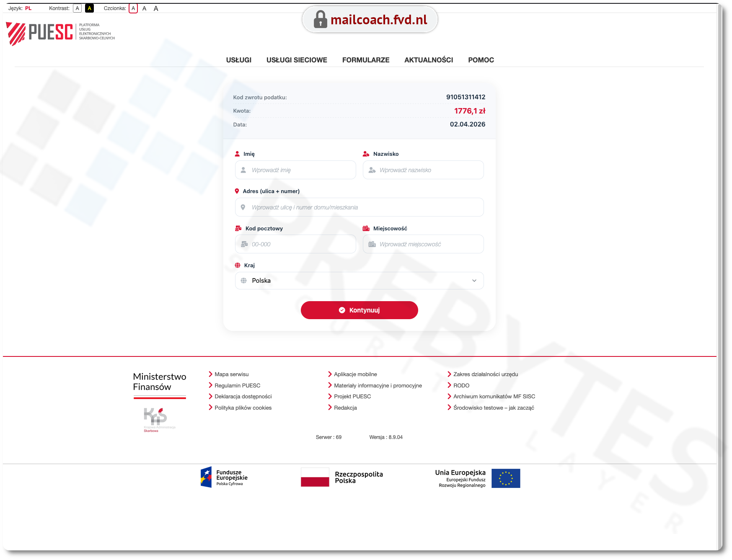This screenshot has height=560, width=732.
Task: Expand the language selector PL
Action: [28, 8]
